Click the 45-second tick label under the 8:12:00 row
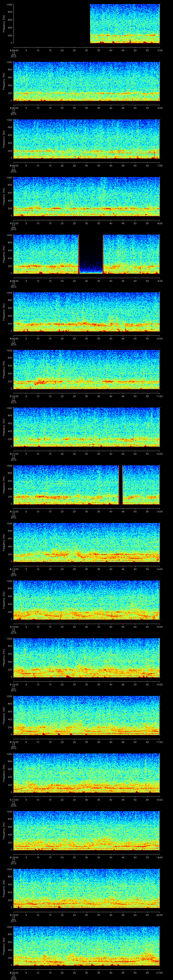The image size is (173, 980). [x=123, y=511]
